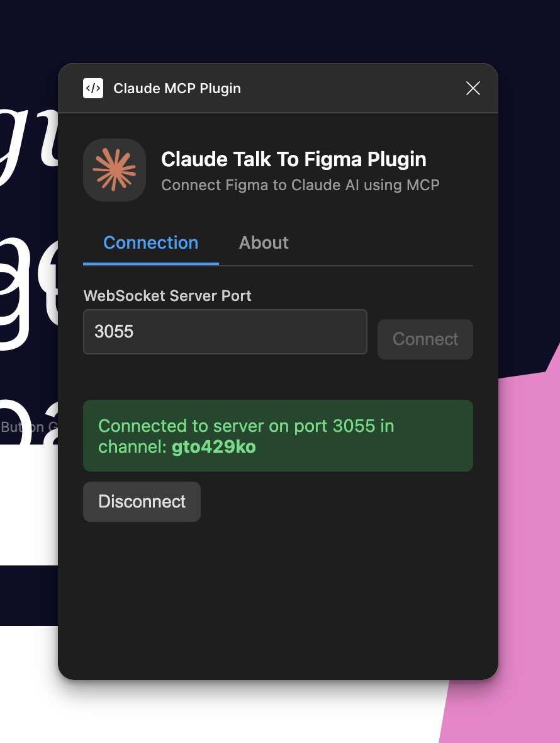Click the WebSocket Server Port label
The width and height of the screenshot is (560, 743).
[167, 295]
